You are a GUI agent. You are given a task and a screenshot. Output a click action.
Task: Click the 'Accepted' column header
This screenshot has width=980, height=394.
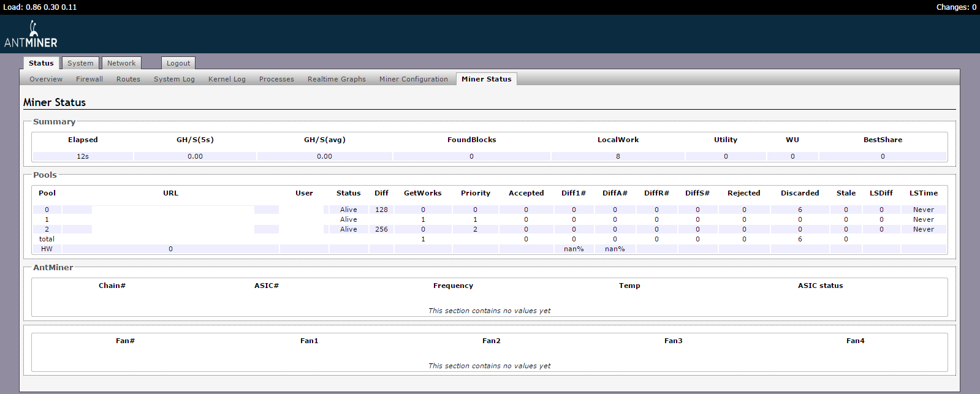[526, 193]
